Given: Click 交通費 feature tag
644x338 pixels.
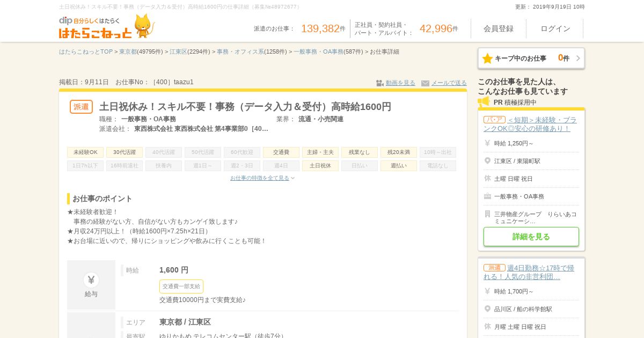Looking at the screenshot, I should pyautogui.click(x=281, y=152).
